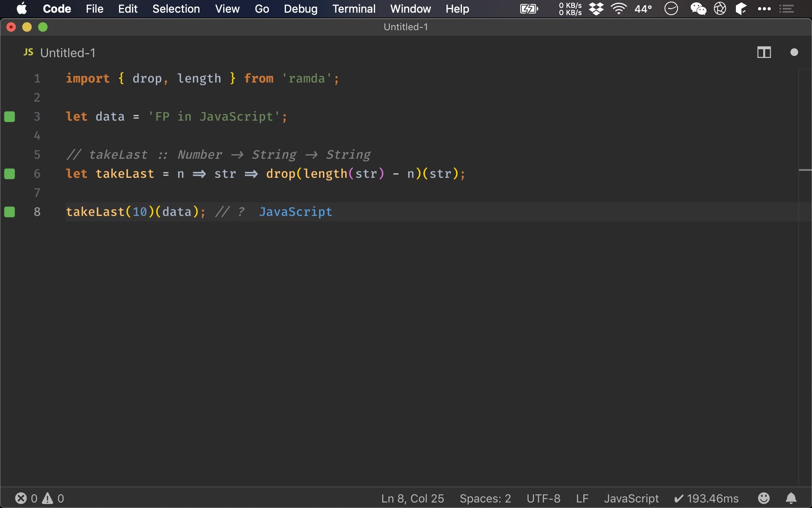The height and width of the screenshot is (508, 812).
Task: Click the unsaved changes dot on the tab bar
Action: 794,52
